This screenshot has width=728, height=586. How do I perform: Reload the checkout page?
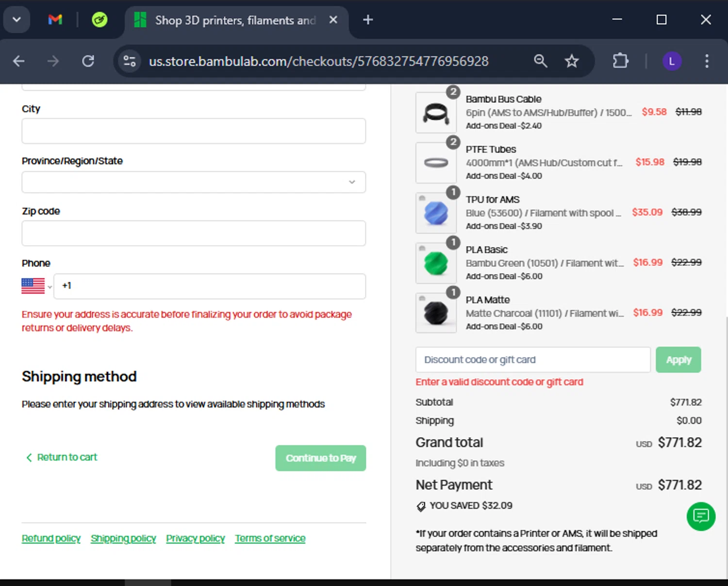point(88,61)
